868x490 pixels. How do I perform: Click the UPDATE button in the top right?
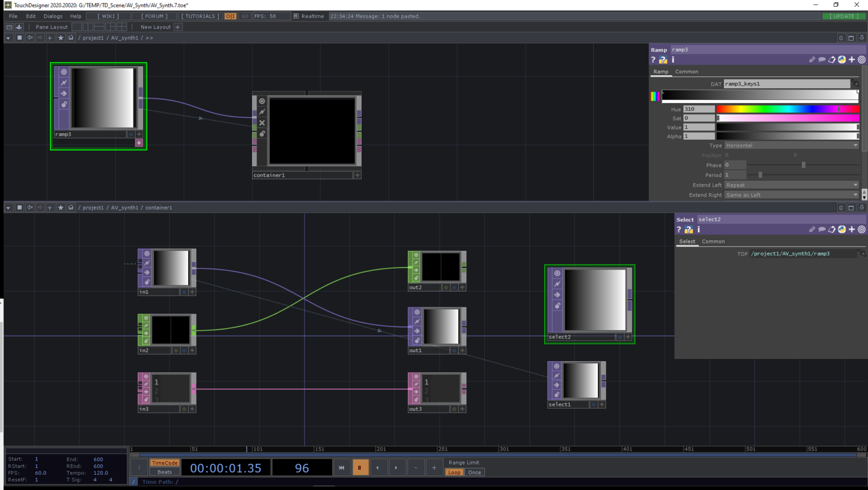click(x=843, y=16)
